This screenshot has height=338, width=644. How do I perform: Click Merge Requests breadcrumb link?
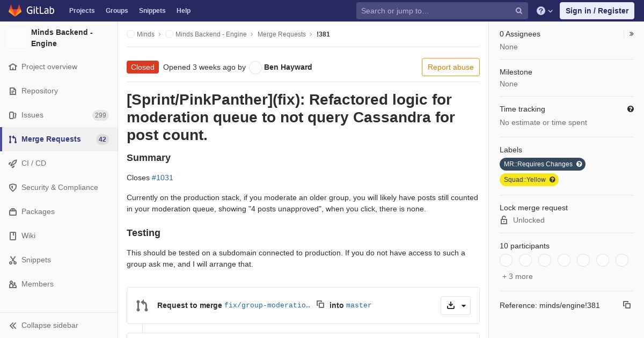coord(282,34)
